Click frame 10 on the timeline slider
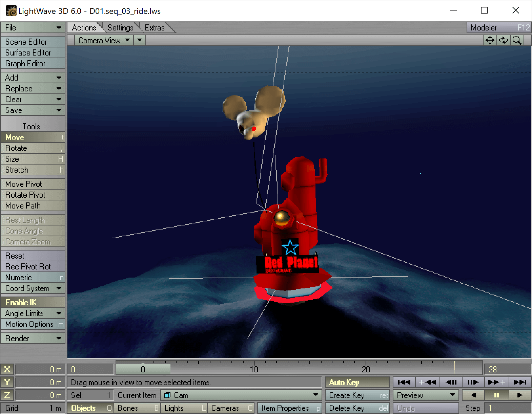The width and height of the screenshot is (532, 414). point(254,369)
